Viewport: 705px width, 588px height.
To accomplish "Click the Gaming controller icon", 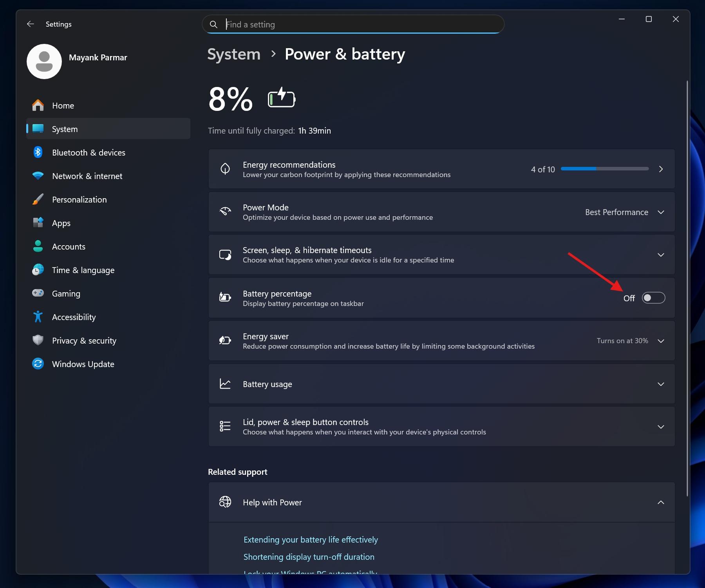I will click(38, 293).
